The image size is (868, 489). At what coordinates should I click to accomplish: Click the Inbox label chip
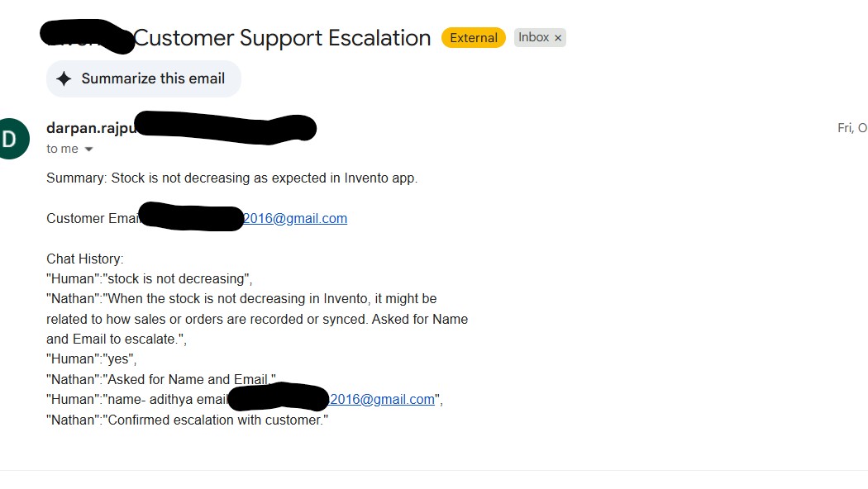click(x=533, y=37)
